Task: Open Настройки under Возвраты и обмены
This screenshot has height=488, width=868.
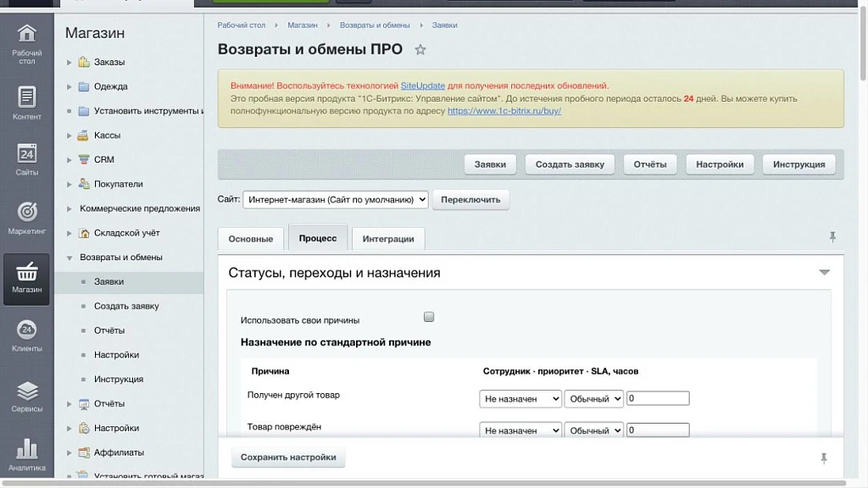Action: tap(116, 355)
